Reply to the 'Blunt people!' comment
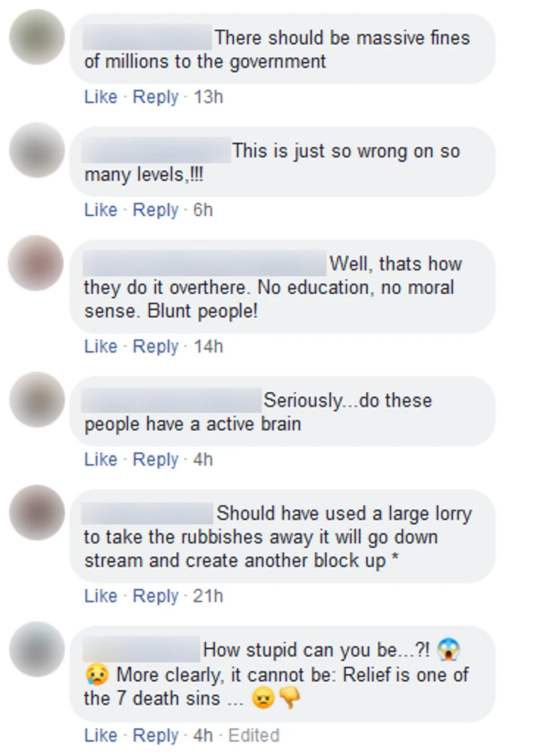 point(155,347)
